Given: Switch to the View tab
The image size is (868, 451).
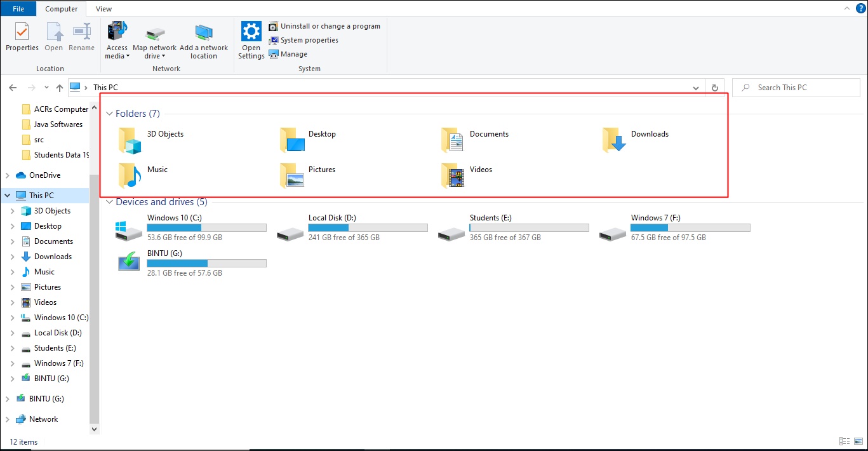Looking at the screenshot, I should point(103,9).
